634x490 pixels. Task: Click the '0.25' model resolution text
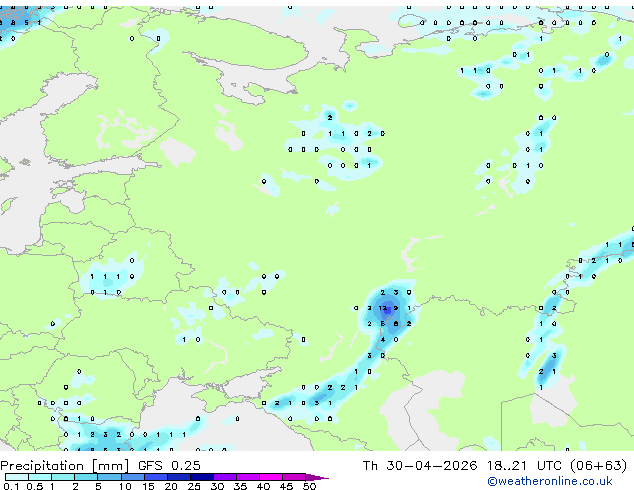click(186, 466)
